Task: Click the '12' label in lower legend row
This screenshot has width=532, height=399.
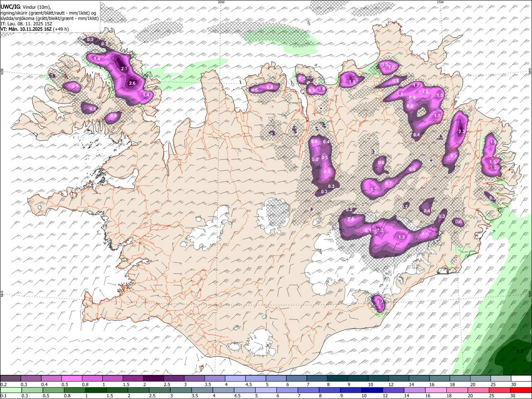Action: tap(385, 396)
